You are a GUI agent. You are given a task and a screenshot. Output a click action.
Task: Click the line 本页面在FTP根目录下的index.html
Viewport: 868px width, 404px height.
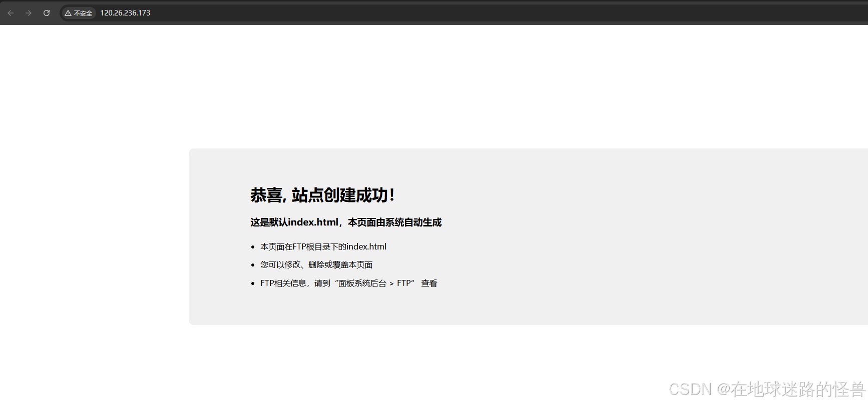tap(323, 246)
